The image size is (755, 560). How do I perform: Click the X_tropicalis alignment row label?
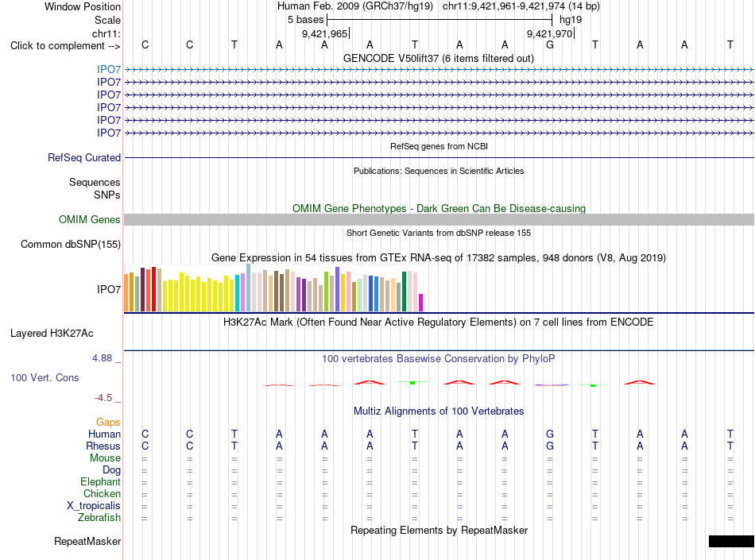coord(94,506)
